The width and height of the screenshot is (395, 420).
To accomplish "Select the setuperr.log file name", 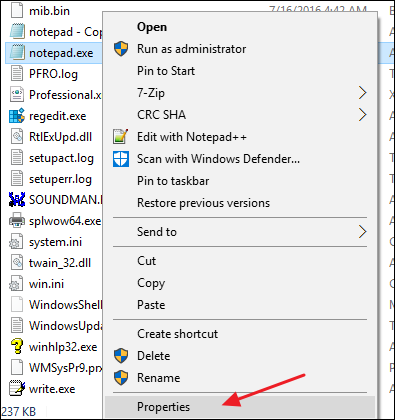I will coord(60,179).
